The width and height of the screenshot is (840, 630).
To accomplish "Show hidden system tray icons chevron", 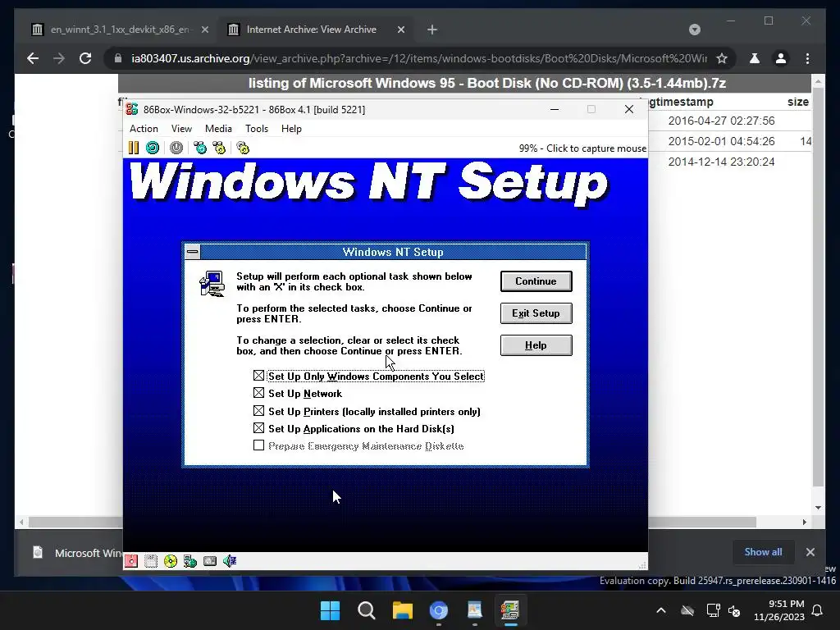I will (661, 610).
